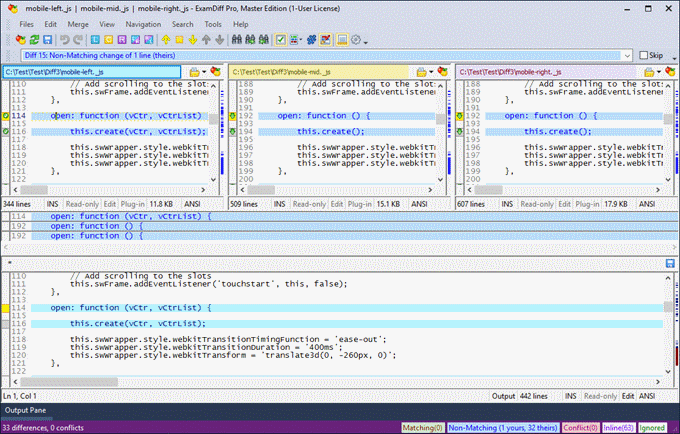Click the yellow up-arrow previous difference icon
Viewport: 680px width, 434px height.
(166, 40)
